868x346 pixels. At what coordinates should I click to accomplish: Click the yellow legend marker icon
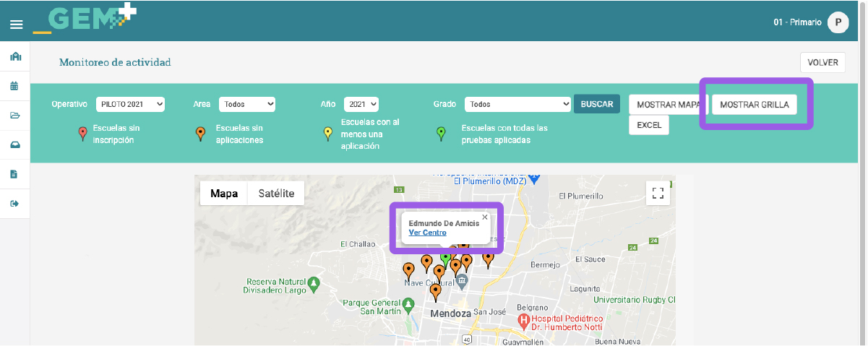(x=327, y=133)
